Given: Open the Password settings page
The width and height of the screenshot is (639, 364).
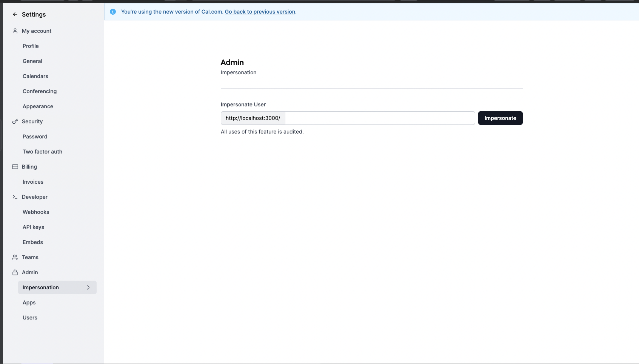Looking at the screenshot, I should pos(35,137).
